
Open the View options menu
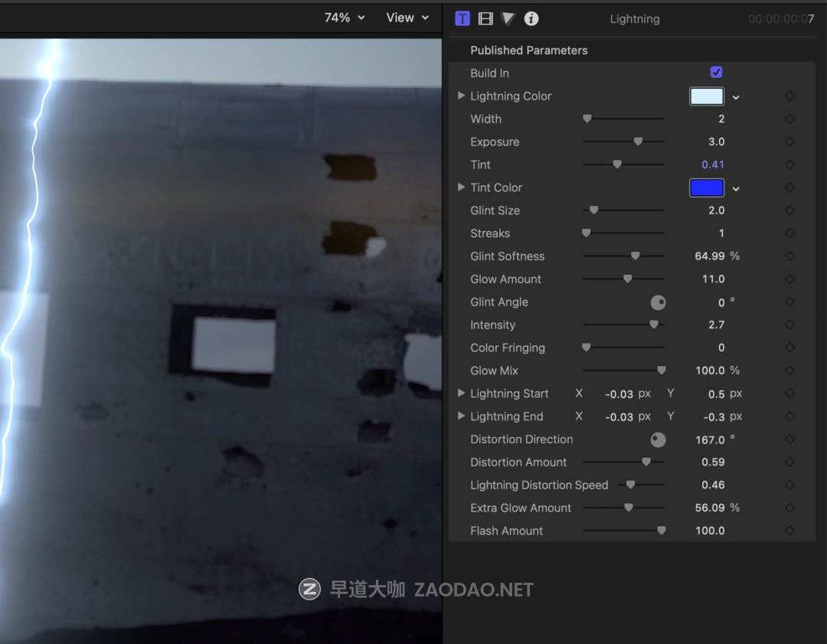click(407, 18)
